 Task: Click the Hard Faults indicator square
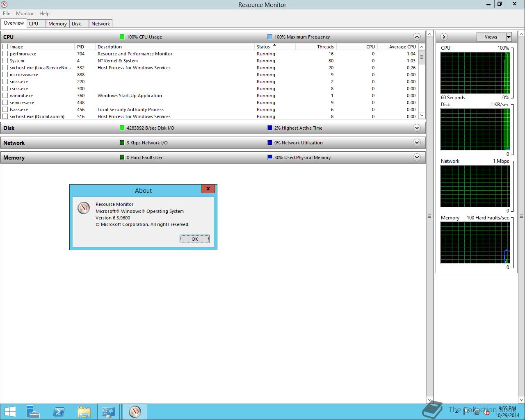[x=122, y=157]
